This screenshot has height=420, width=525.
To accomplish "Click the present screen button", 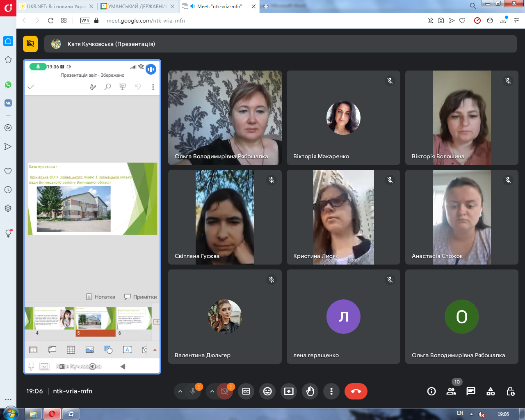I will [289, 391].
